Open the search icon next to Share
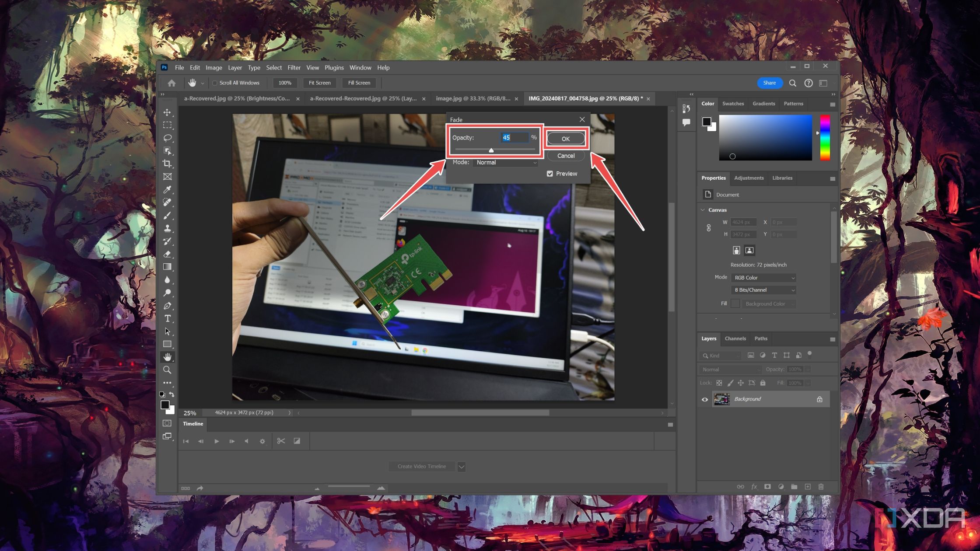 pos(792,83)
